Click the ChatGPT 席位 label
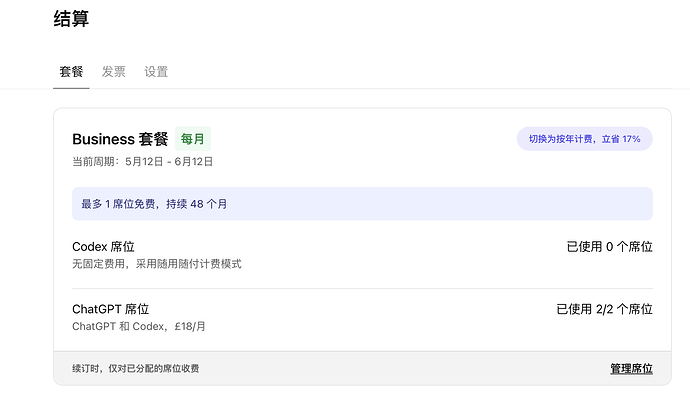The image size is (690, 397). [x=110, y=309]
